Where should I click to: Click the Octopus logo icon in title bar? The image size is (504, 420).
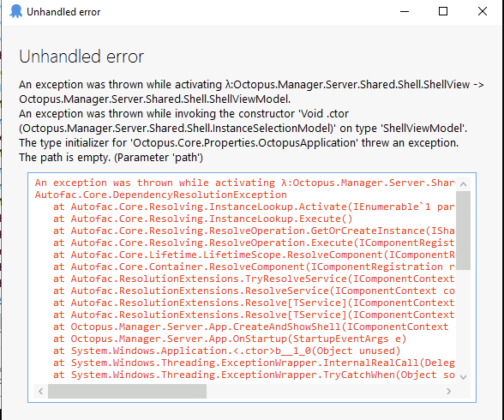tap(15, 11)
